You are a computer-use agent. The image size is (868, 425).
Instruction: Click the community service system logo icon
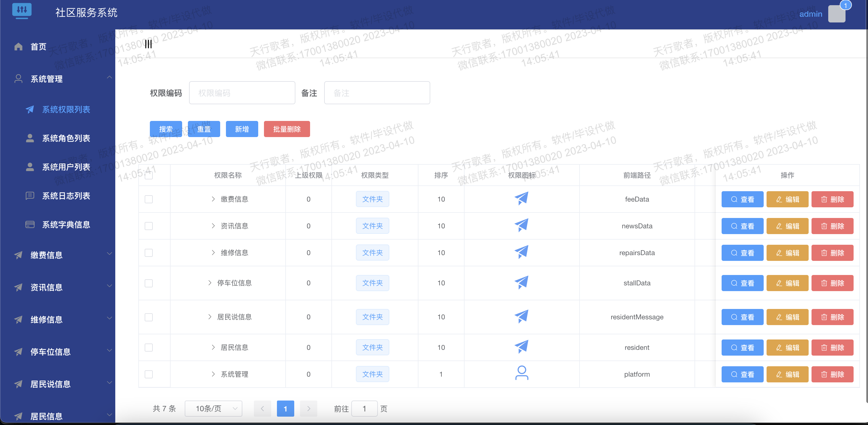[22, 11]
